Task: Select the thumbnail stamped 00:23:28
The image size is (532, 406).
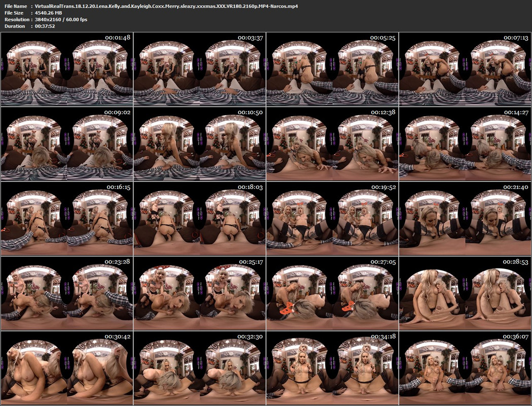Action: point(67,294)
